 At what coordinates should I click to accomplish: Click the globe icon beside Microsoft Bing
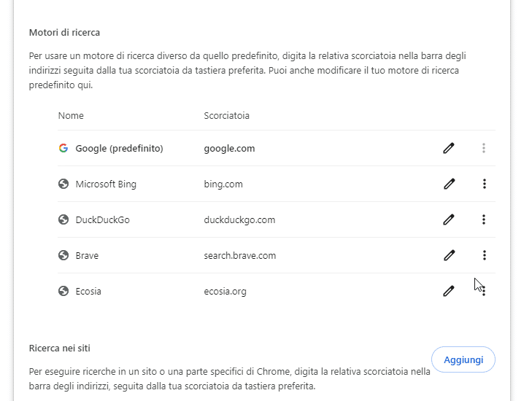(x=63, y=184)
